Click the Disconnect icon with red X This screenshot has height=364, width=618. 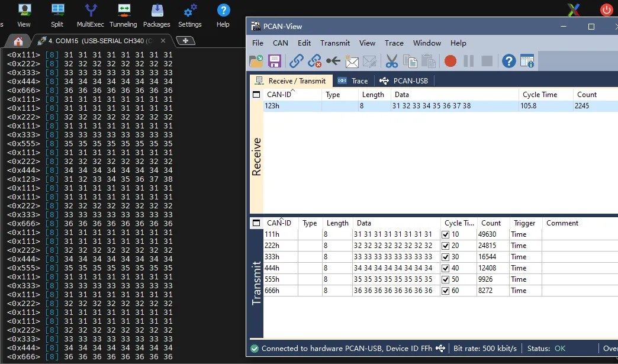coord(315,61)
